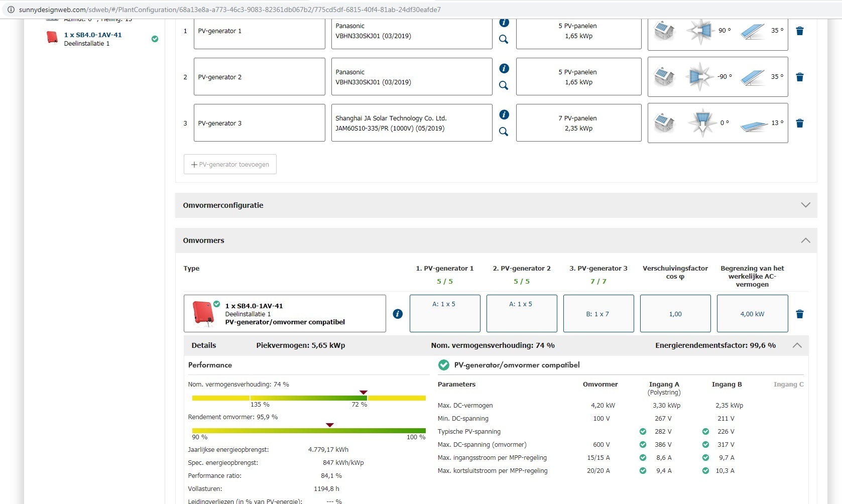Click the Nom. vermogensverhouding marker on bar

click(x=364, y=393)
